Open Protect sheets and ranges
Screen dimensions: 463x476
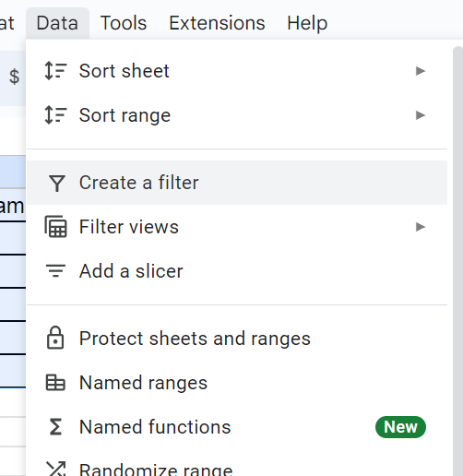click(x=195, y=339)
